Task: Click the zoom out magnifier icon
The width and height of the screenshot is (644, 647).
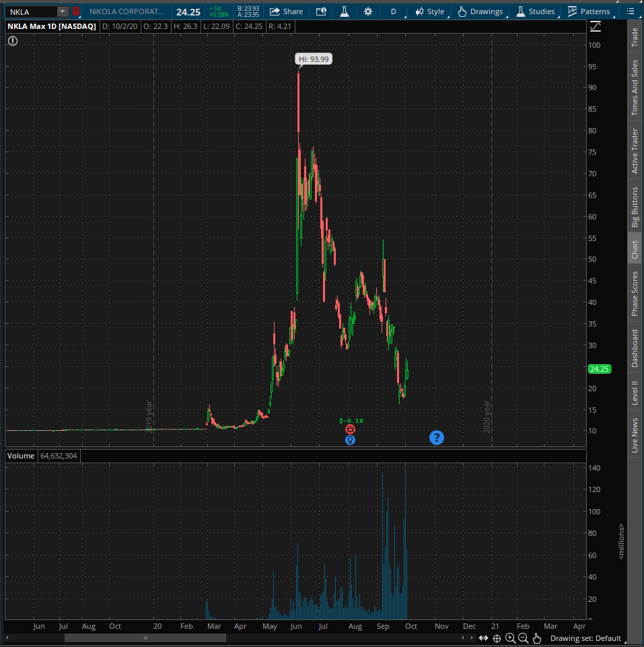Action: coord(523,638)
